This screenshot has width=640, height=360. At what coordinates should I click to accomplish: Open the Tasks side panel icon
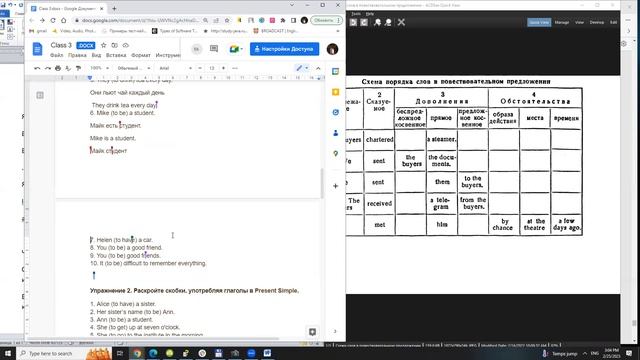click(x=336, y=112)
